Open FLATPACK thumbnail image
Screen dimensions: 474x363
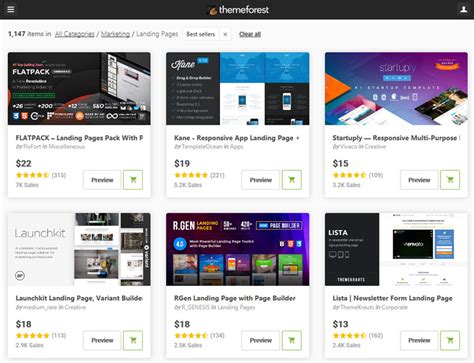point(79,88)
